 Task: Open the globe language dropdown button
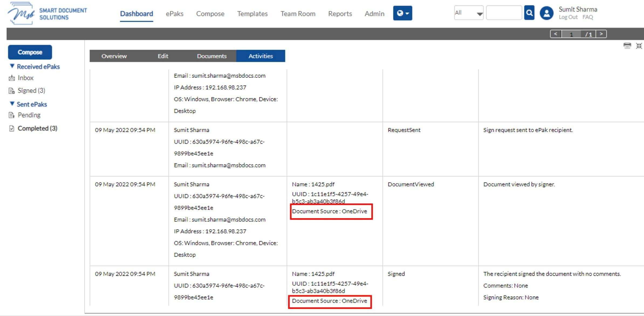click(402, 13)
